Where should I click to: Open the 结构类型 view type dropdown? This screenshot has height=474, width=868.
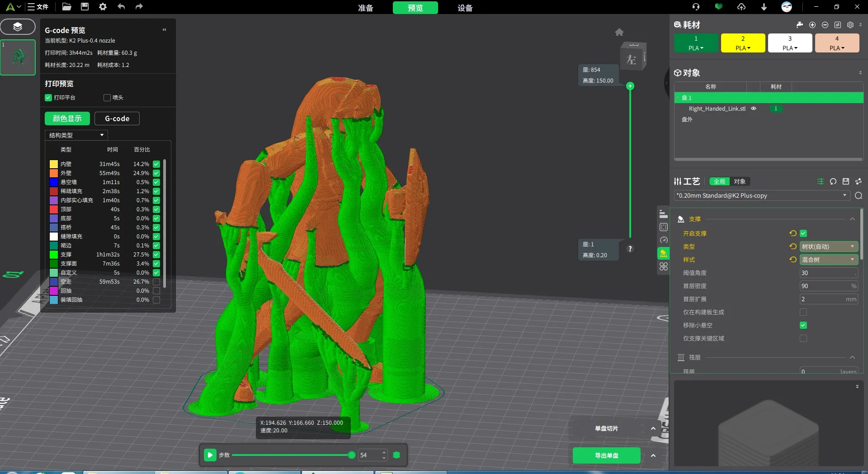pyautogui.click(x=76, y=135)
